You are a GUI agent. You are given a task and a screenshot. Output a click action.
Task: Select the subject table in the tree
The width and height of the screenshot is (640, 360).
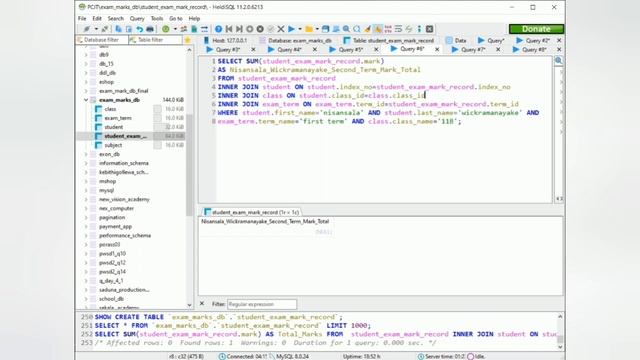click(113, 145)
